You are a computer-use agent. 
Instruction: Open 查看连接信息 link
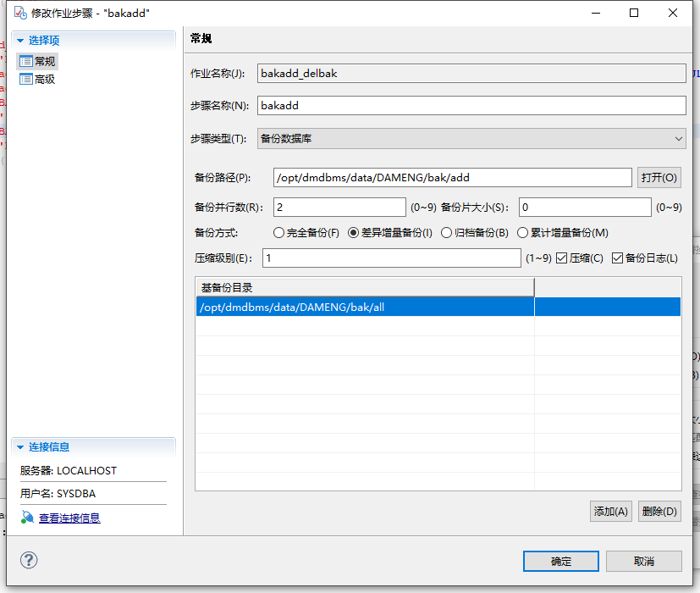click(x=69, y=518)
